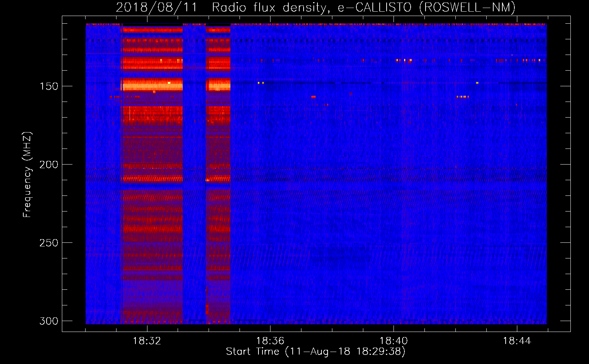Click the 18:32 time tick label
The height and width of the screenshot is (364, 589).
tap(147, 341)
